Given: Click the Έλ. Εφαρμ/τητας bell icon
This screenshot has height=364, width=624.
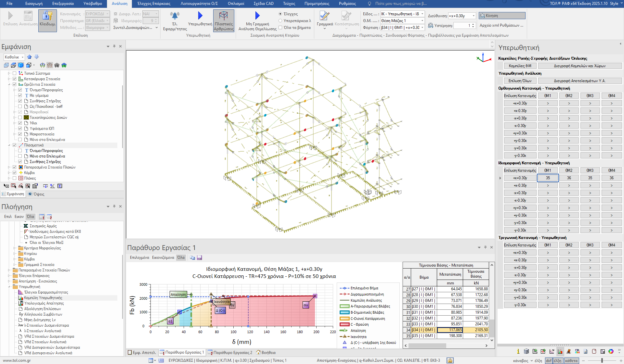Looking at the screenshot, I should pos(175,16).
